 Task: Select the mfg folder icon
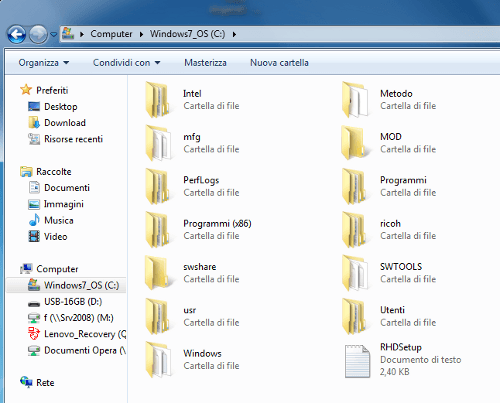158,143
